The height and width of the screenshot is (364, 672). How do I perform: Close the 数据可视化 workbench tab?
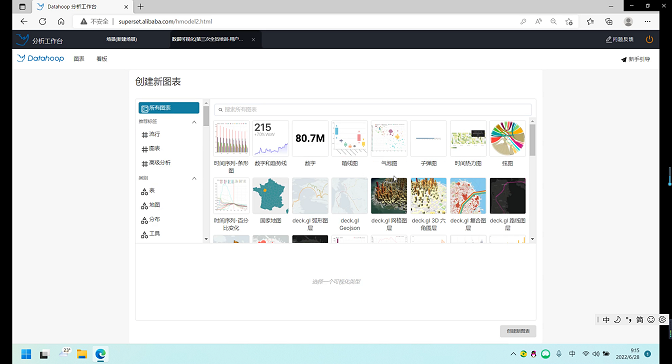(x=253, y=39)
